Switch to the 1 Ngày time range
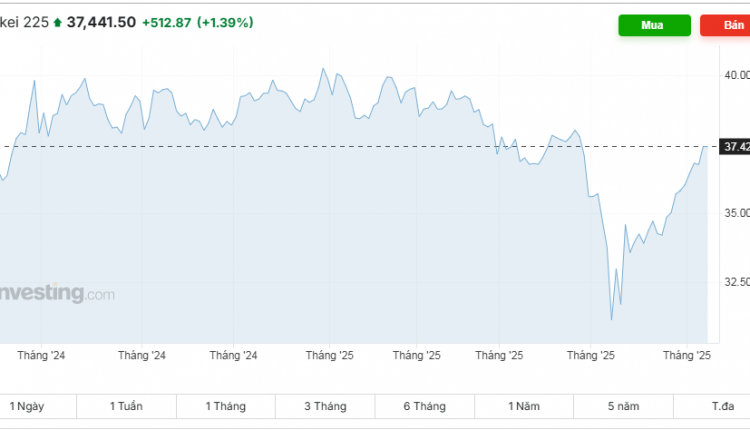The width and height of the screenshot is (750, 430). [x=27, y=406]
